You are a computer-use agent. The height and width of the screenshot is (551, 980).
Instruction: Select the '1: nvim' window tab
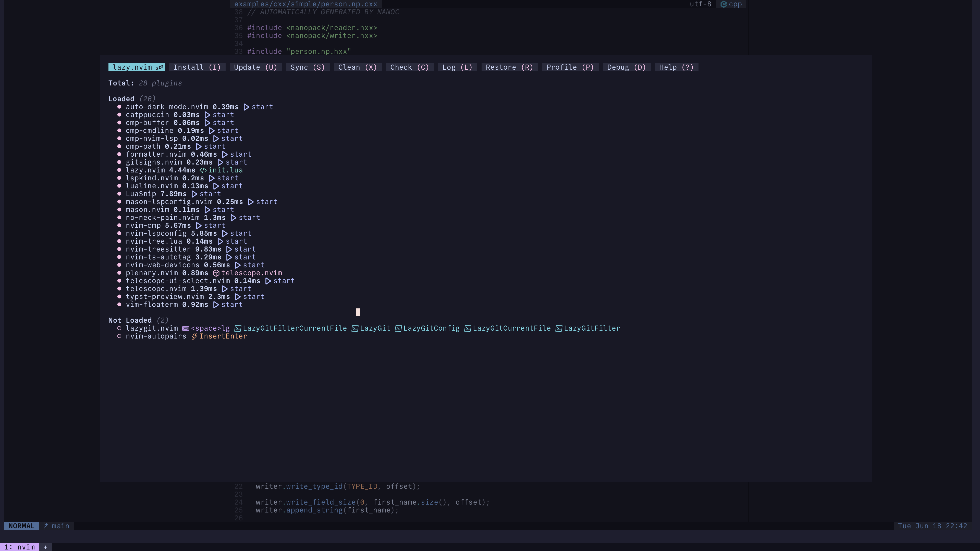point(19,547)
